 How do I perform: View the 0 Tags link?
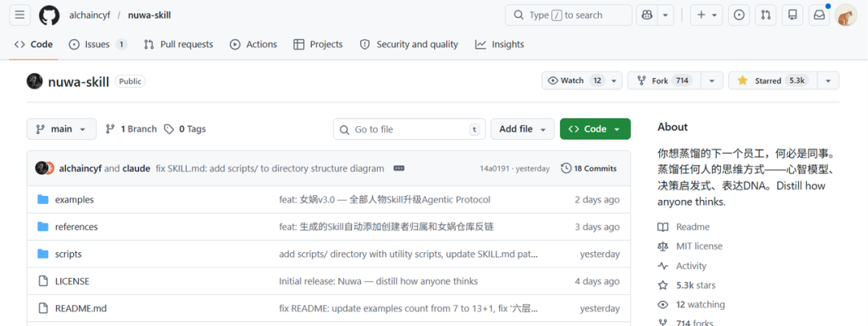(185, 129)
